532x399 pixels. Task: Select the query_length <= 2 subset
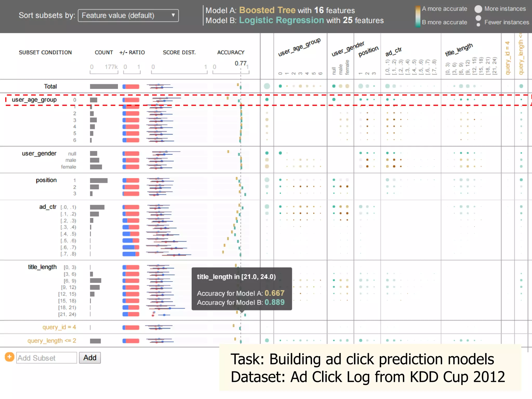52,341
